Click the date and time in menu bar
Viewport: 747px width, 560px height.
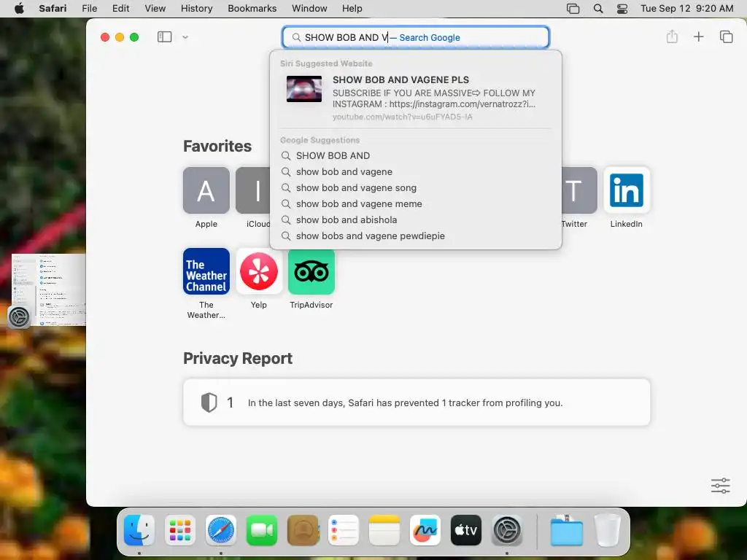[x=686, y=9]
